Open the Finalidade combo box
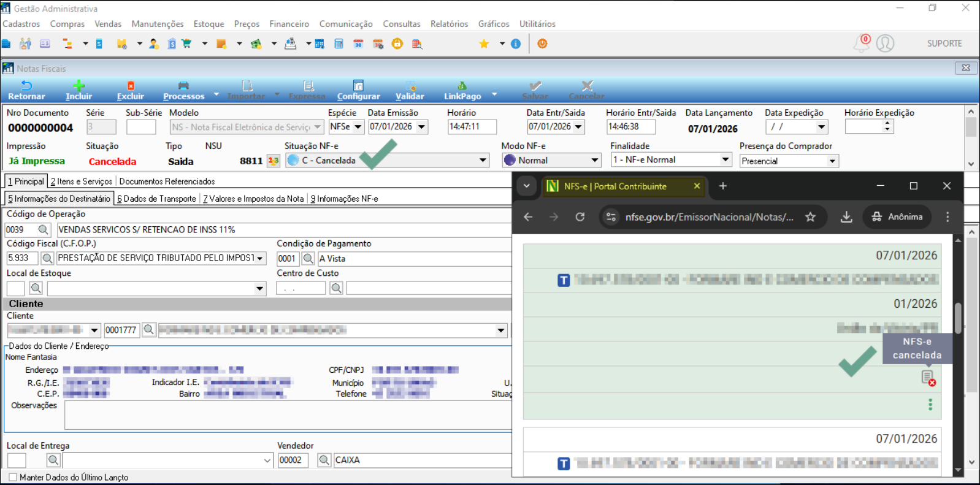The image size is (980, 485). click(725, 160)
